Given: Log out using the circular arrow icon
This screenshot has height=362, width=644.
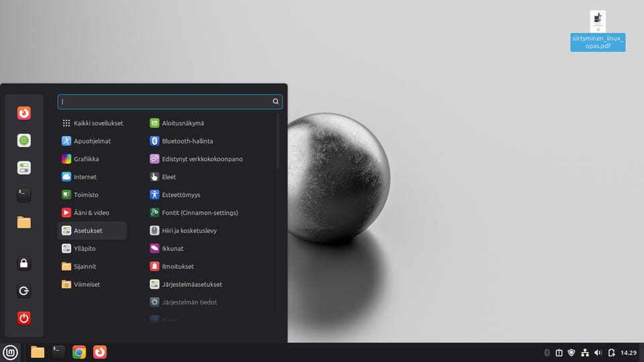Looking at the screenshot, I should [x=24, y=291].
